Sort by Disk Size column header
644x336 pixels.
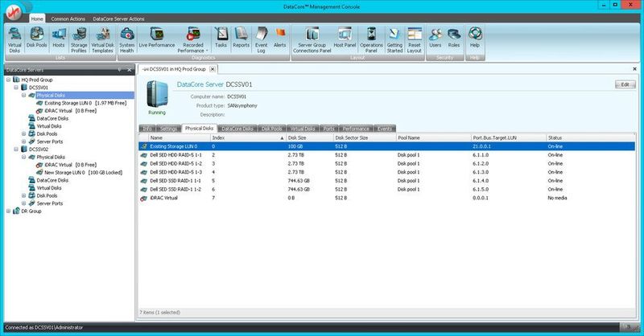[x=309, y=137]
